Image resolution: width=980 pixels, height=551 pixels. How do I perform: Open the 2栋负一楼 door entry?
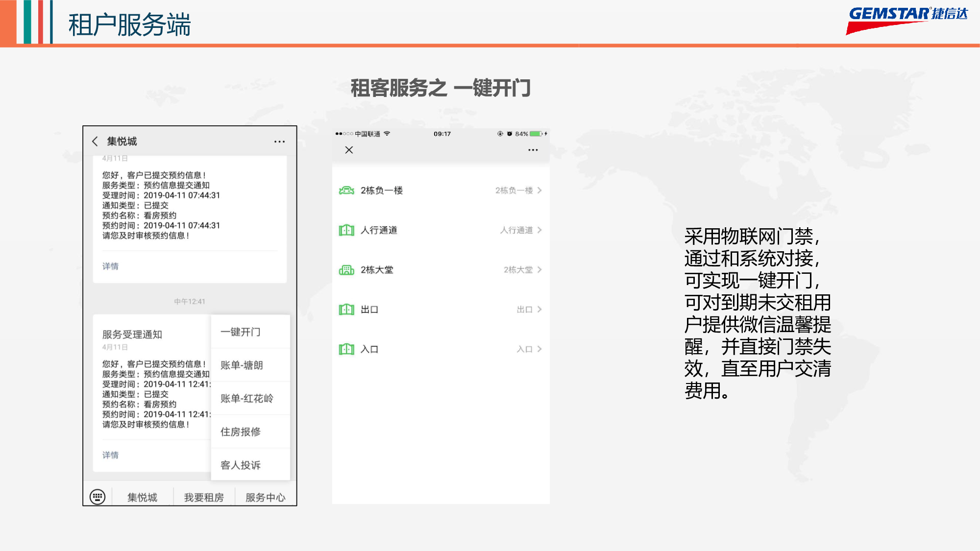tap(441, 191)
